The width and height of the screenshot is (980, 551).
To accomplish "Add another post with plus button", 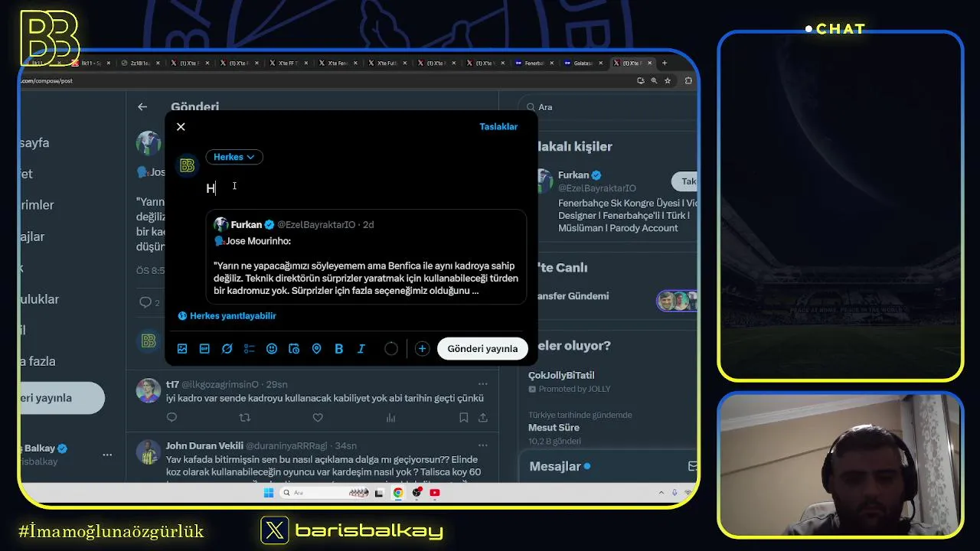I will [x=422, y=349].
